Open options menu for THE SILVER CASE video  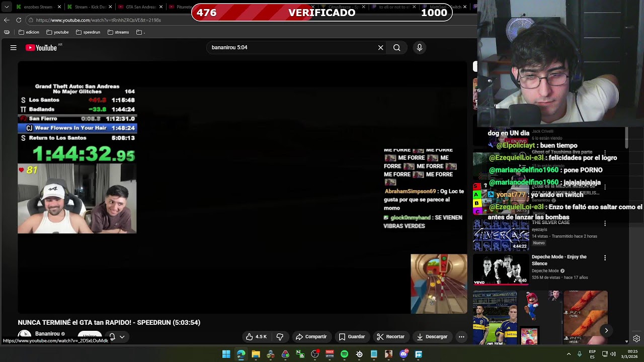(605, 223)
